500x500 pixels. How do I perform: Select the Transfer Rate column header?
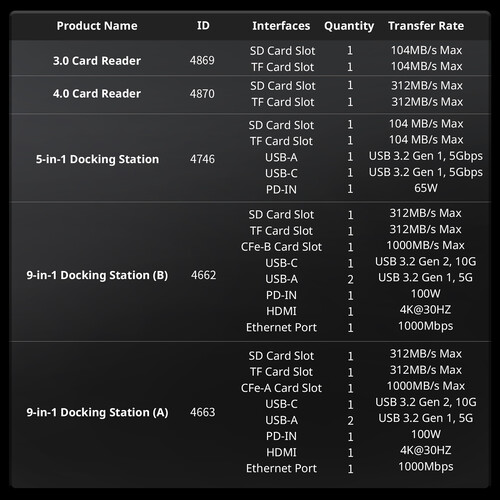(x=426, y=26)
